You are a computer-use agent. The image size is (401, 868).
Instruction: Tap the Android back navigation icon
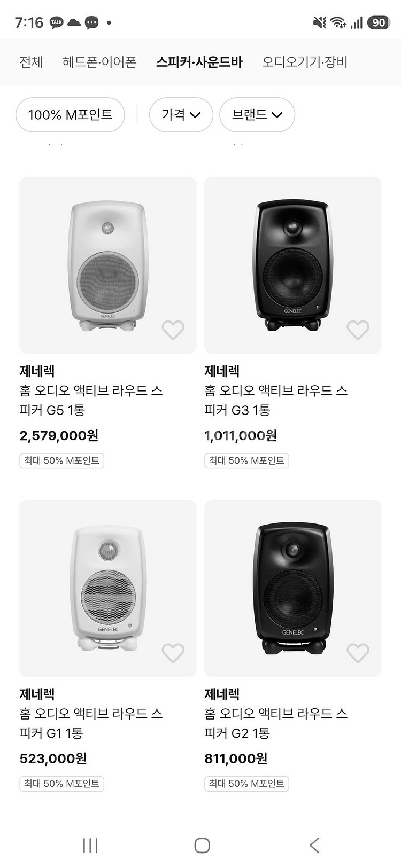click(314, 845)
